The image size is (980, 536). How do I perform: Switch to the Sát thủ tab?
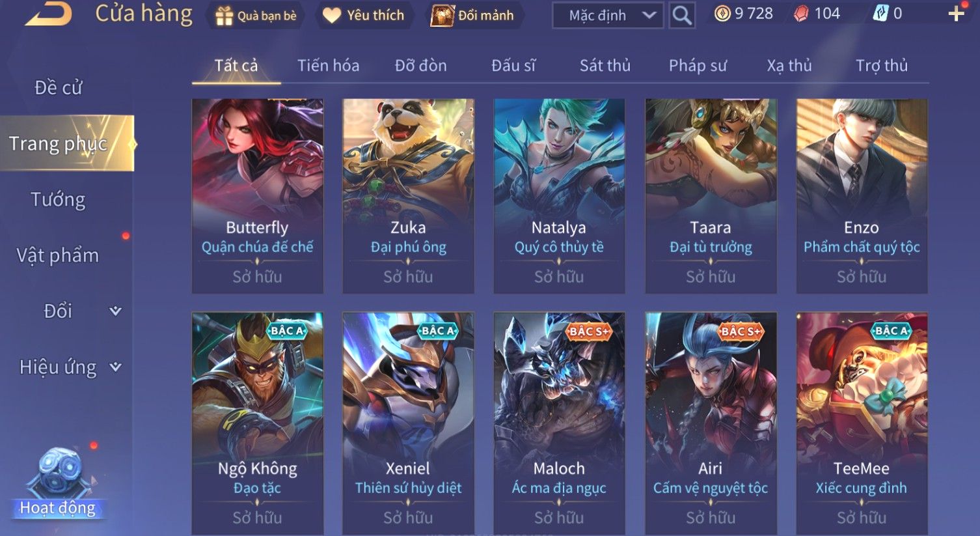pyautogui.click(x=605, y=65)
